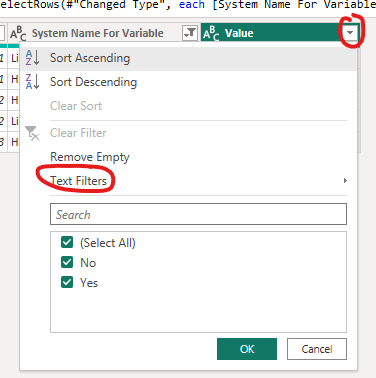Click the 'each' keyword in formula bar
Image resolution: width=376 pixels, height=378 pixels.
tap(192, 5)
